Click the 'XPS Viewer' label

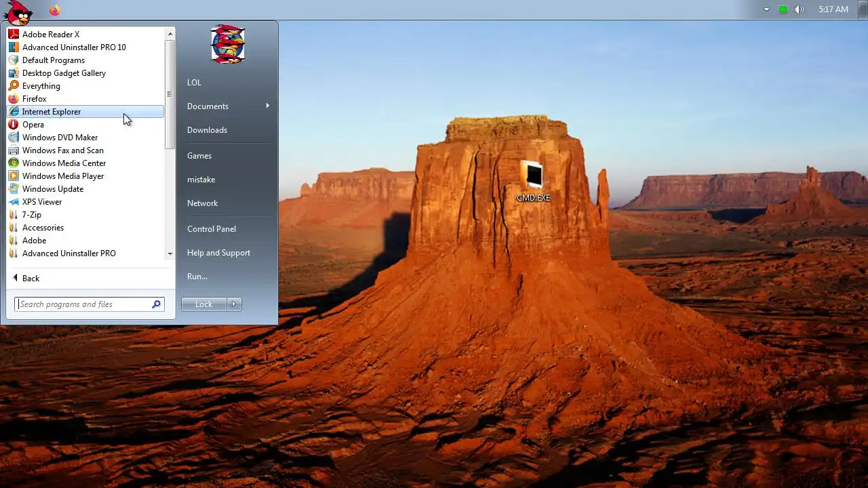(42, 201)
